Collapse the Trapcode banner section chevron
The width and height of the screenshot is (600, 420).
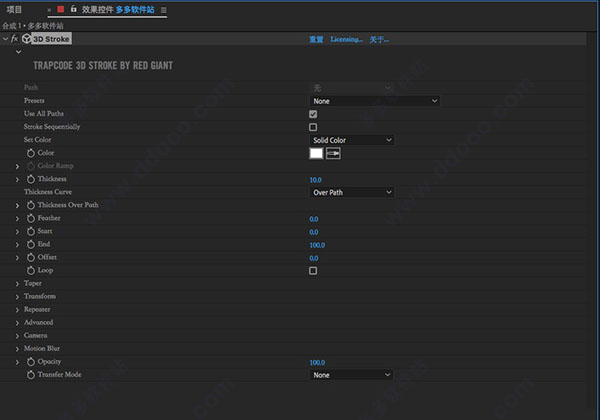(18, 52)
